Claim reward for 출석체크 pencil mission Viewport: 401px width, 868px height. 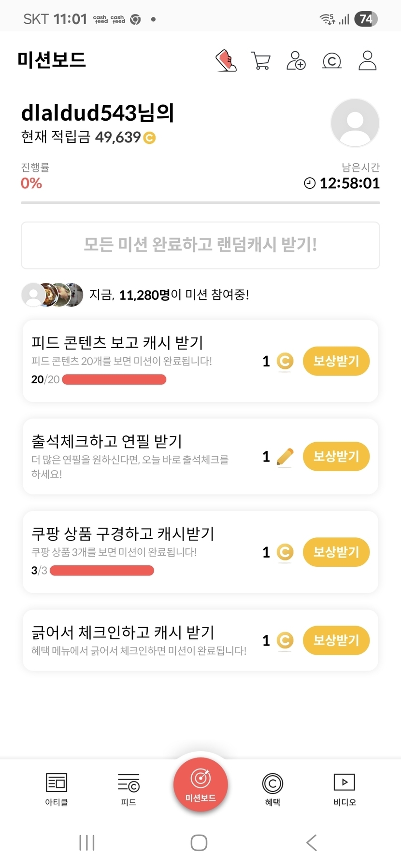pos(336,457)
